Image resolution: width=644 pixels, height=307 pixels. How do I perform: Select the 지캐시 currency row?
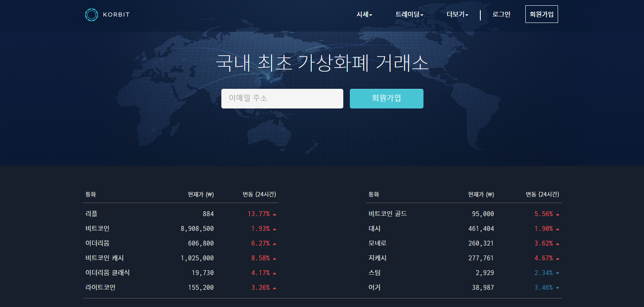[464, 258]
